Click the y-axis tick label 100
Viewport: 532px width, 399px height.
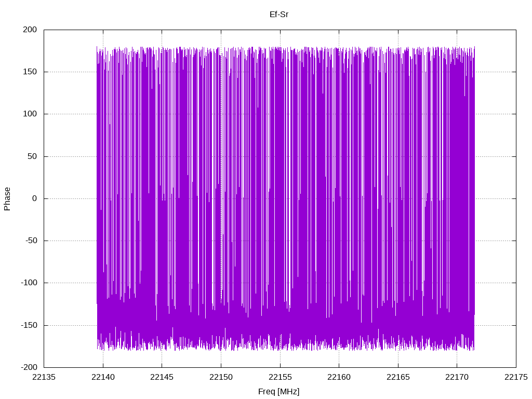30,114
